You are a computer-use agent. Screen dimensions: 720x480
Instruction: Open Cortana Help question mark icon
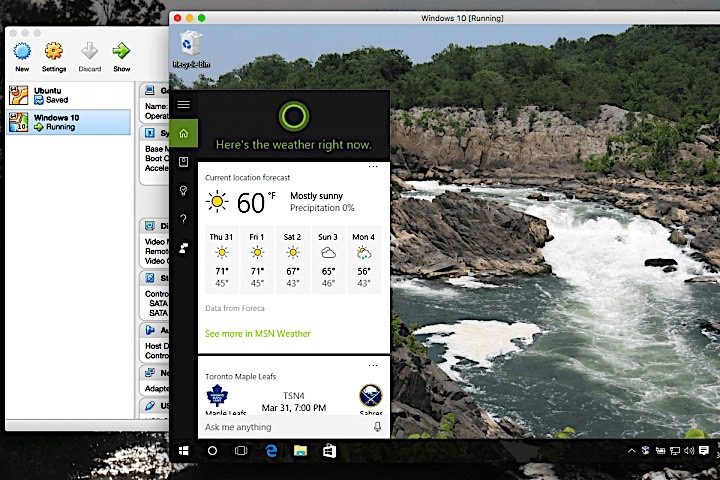click(x=183, y=219)
